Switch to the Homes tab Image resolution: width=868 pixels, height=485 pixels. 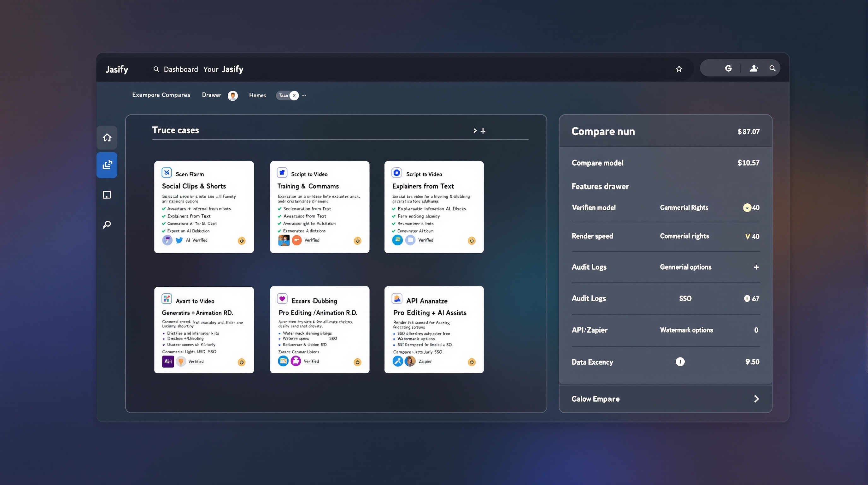point(257,95)
